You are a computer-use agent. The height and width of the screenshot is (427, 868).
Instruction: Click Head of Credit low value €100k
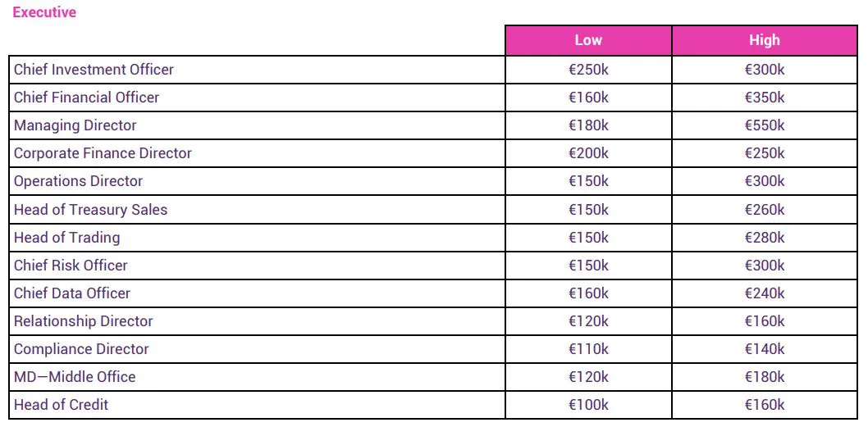click(x=588, y=405)
